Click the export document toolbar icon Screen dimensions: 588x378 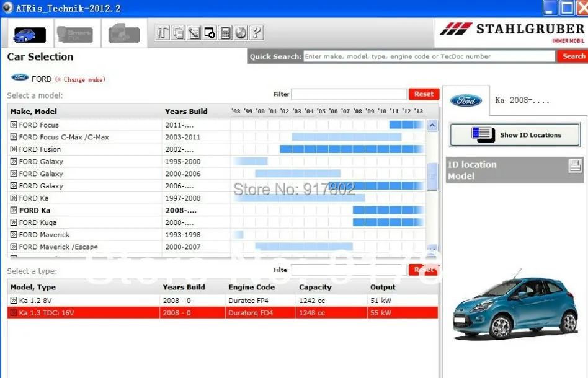[210, 33]
